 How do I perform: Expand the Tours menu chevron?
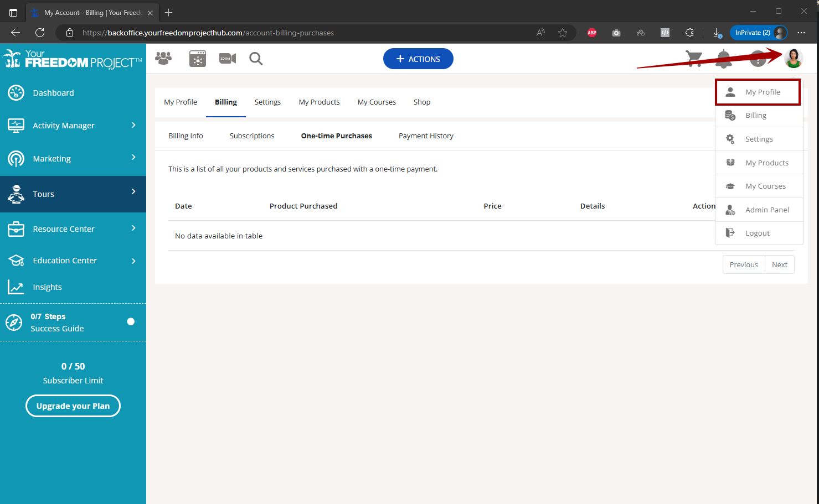click(x=133, y=191)
